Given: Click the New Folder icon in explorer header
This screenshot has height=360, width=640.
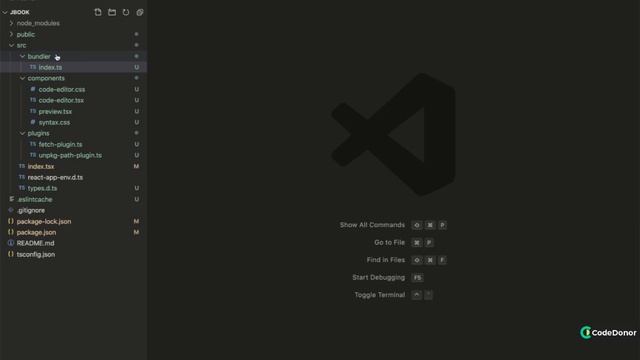Looking at the screenshot, I should (112, 12).
